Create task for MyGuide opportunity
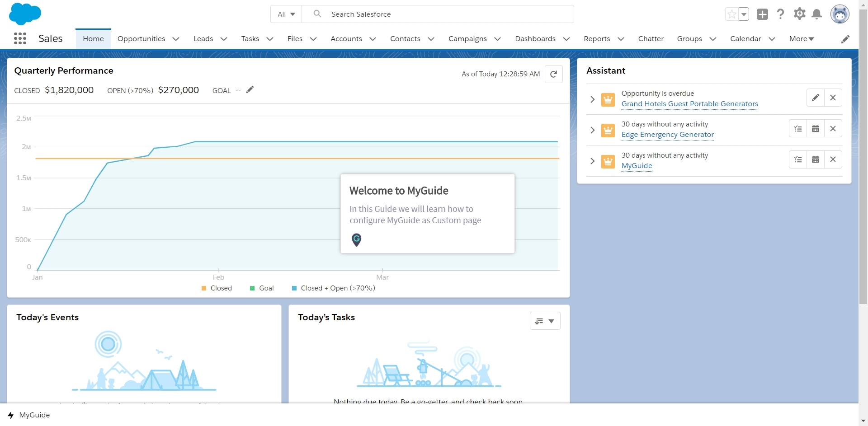868x426 pixels. coord(798,159)
